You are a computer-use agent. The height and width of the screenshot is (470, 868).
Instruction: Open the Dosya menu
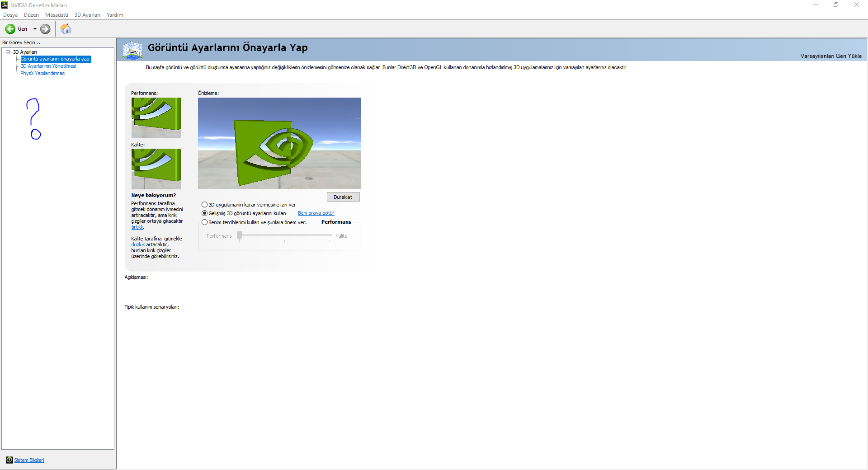[10, 15]
